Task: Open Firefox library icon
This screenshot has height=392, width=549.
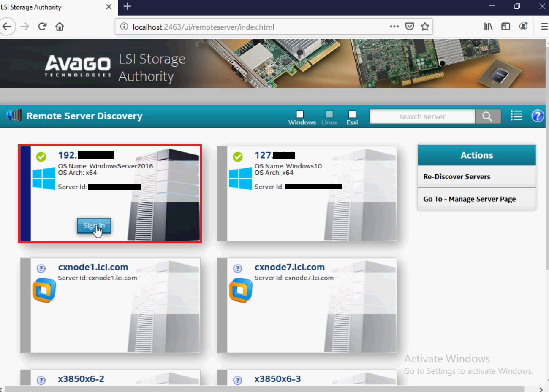Action: [488, 27]
